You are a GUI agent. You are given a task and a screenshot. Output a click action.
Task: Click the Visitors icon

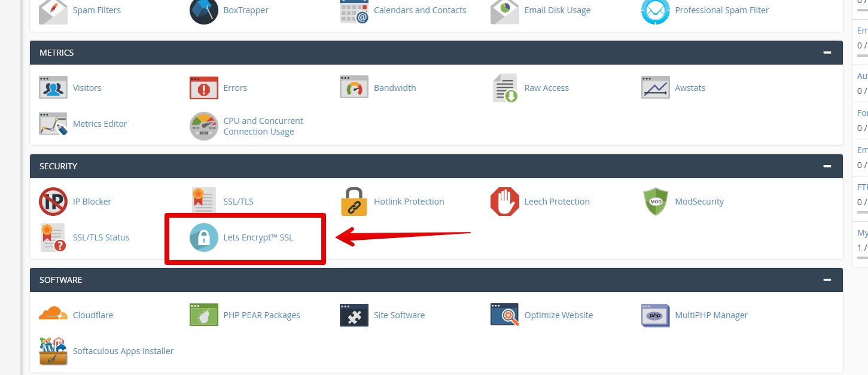point(53,88)
